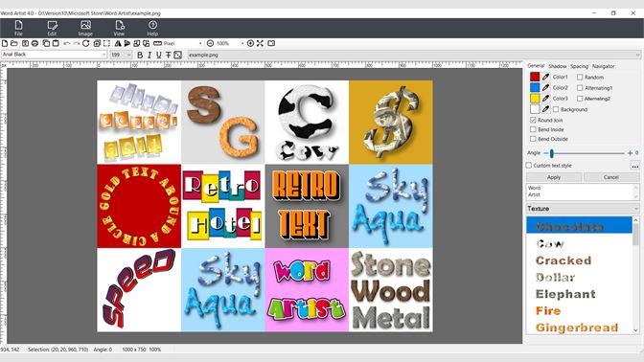Click the zoom in plus icon
This screenshot has height=362, width=644.
pyautogui.click(x=250, y=43)
